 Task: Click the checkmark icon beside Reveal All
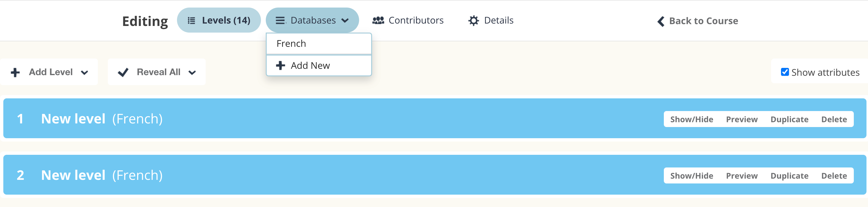point(123,72)
